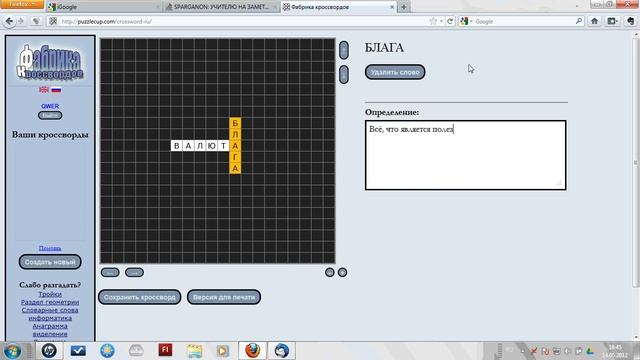Select the grid cell with letter Б
This screenshot has height=360, width=640.
[235, 123]
